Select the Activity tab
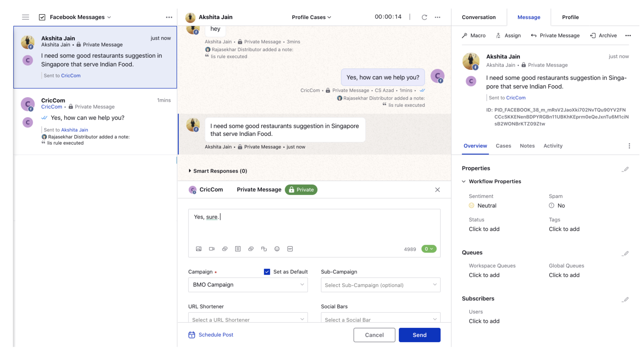The height and width of the screenshot is (357, 644). pyautogui.click(x=553, y=146)
